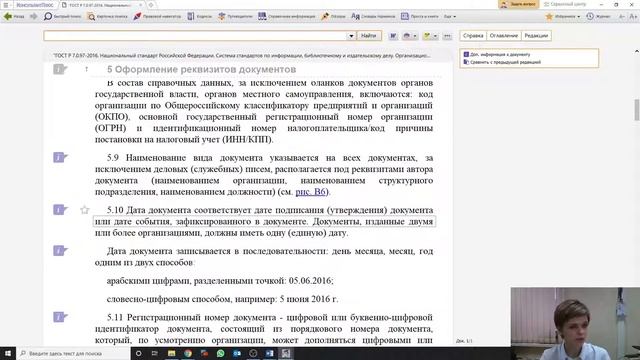The height and width of the screenshot is (360, 640).
Task: Open the Редакции tab
Action: tap(536, 36)
